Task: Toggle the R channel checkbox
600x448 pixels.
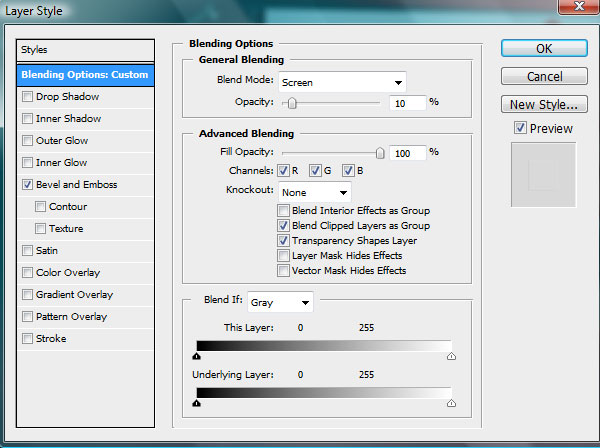Action: [283, 171]
